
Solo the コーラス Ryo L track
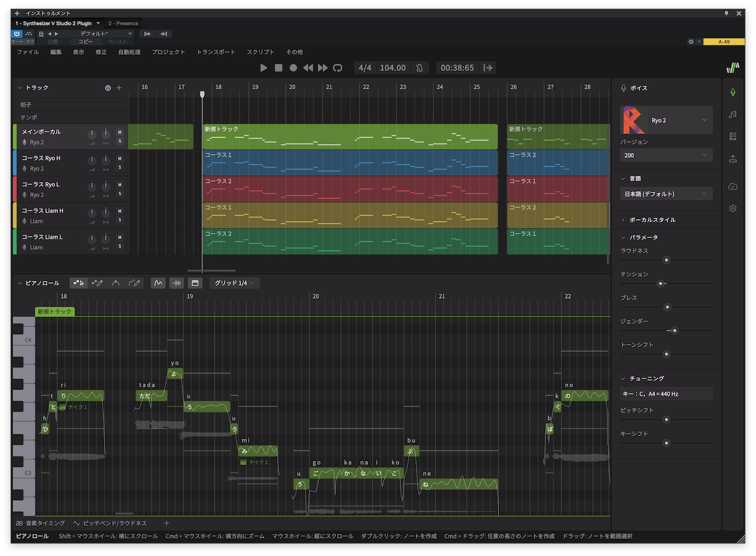coord(119,194)
